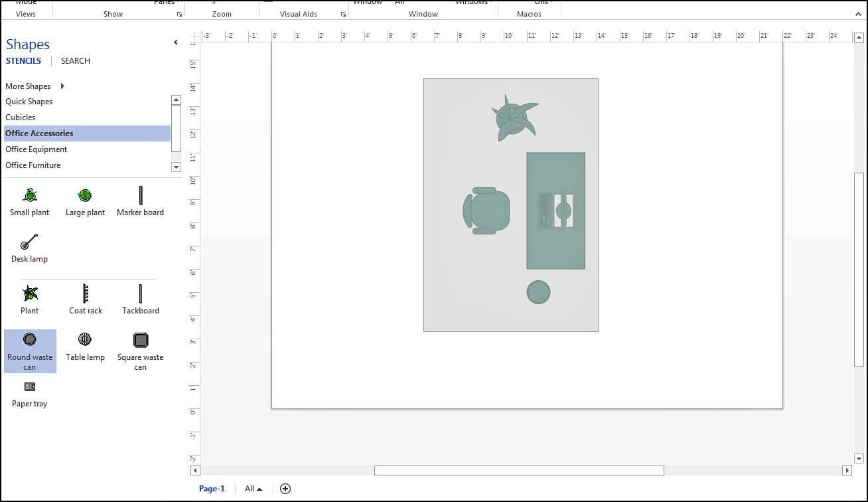Select the Tackboard stencil shape
This screenshot has height=502, width=868.
[141, 300]
